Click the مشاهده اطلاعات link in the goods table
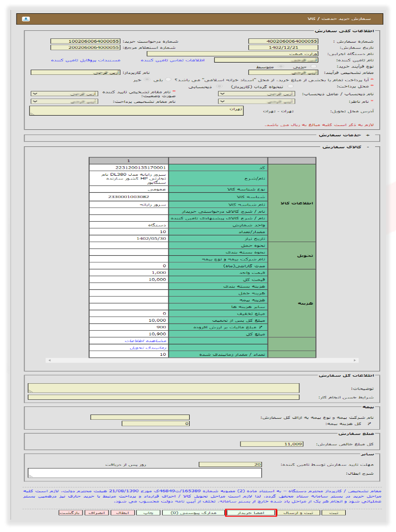This screenshot has height=532, width=396. tap(146, 341)
